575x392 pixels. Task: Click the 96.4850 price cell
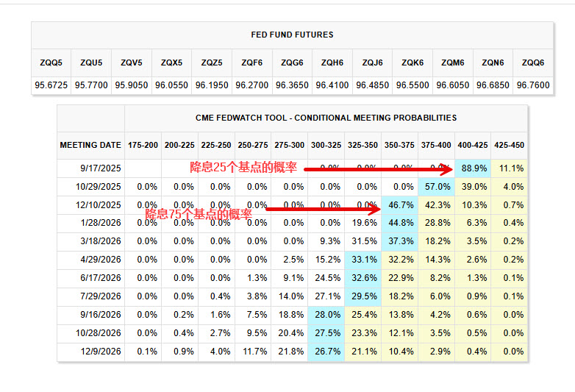372,85
